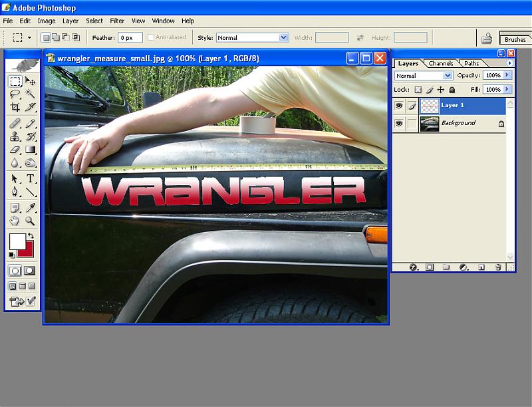Choose the Hand tool

pyautogui.click(x=15, y=221)
